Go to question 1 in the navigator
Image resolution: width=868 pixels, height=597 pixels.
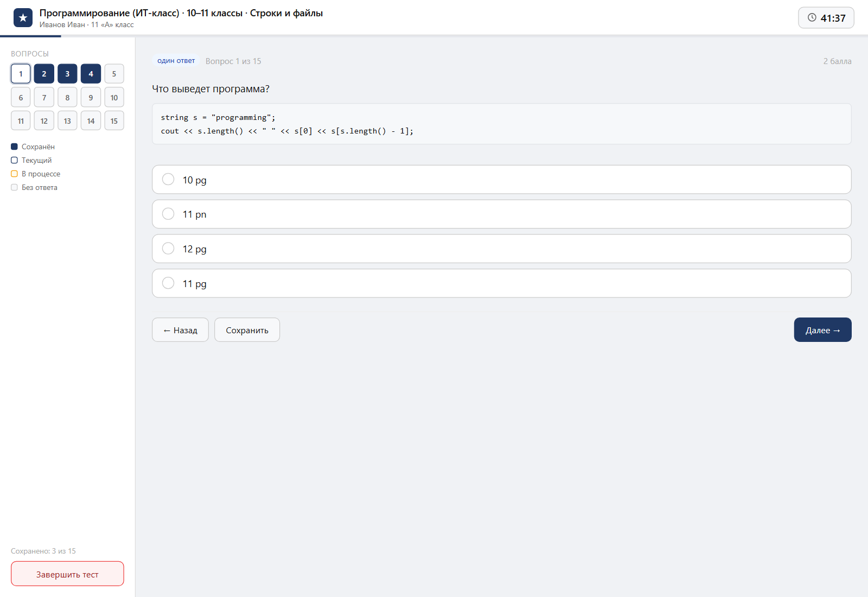click(x=21, y=74)
